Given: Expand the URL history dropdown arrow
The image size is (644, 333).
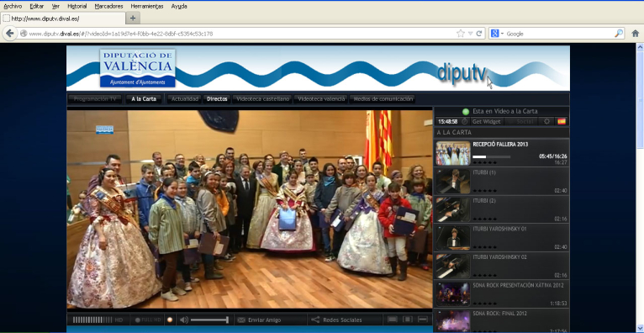Looking at the screenshot, I should pyautogui.click(x=470, y=34).
